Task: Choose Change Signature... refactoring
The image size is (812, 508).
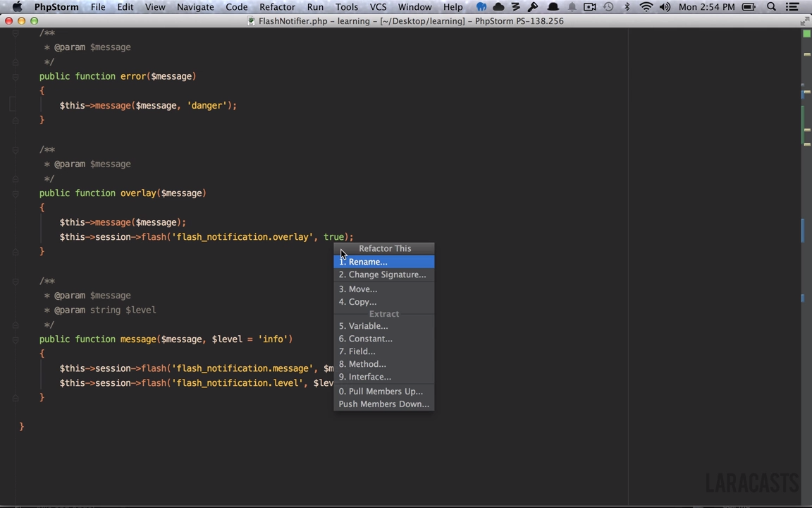Action: 383,274
